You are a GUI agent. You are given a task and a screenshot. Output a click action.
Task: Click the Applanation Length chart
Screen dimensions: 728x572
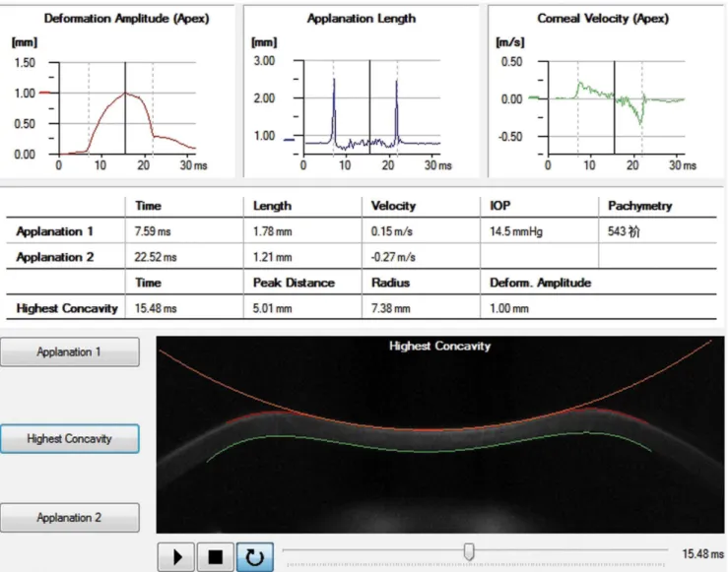(362, 92)
